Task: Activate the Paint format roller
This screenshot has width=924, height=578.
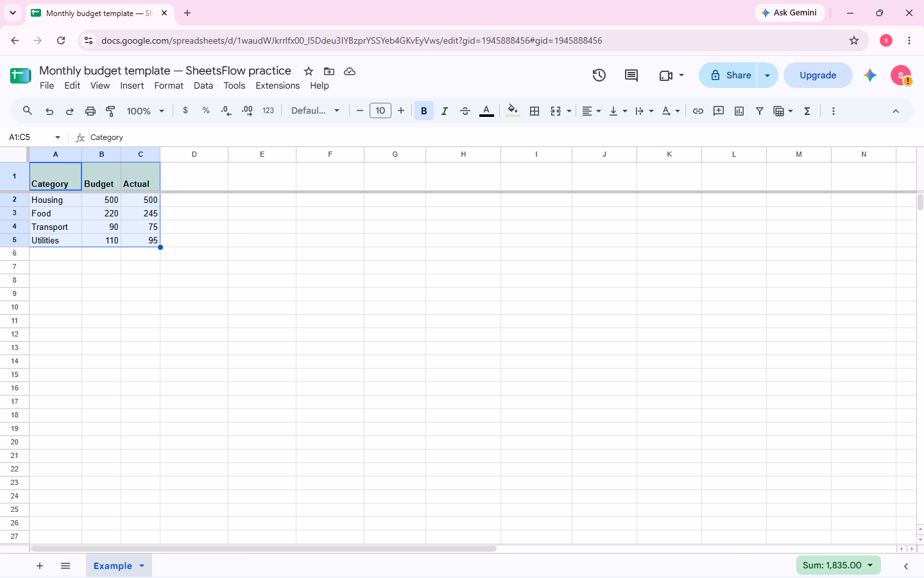Action: click(x=111, y=111)
